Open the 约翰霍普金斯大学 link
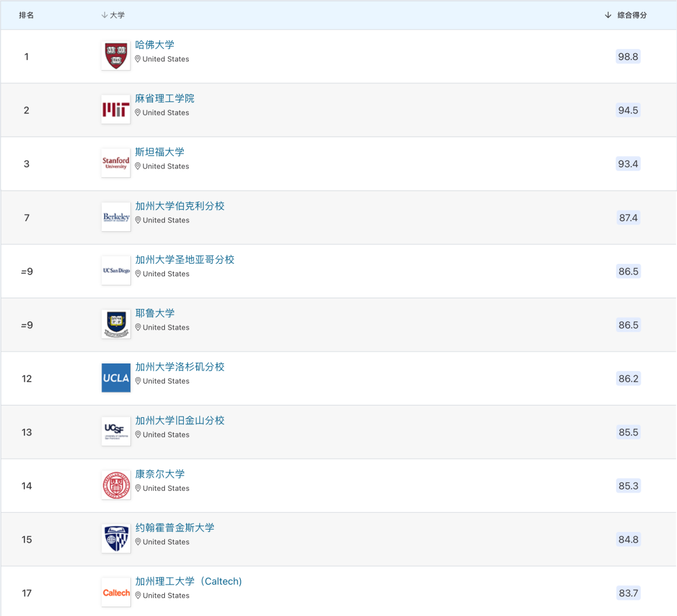The height and width of the screenshot is (616, 677). pyautogui.click(x=175, y=528)
